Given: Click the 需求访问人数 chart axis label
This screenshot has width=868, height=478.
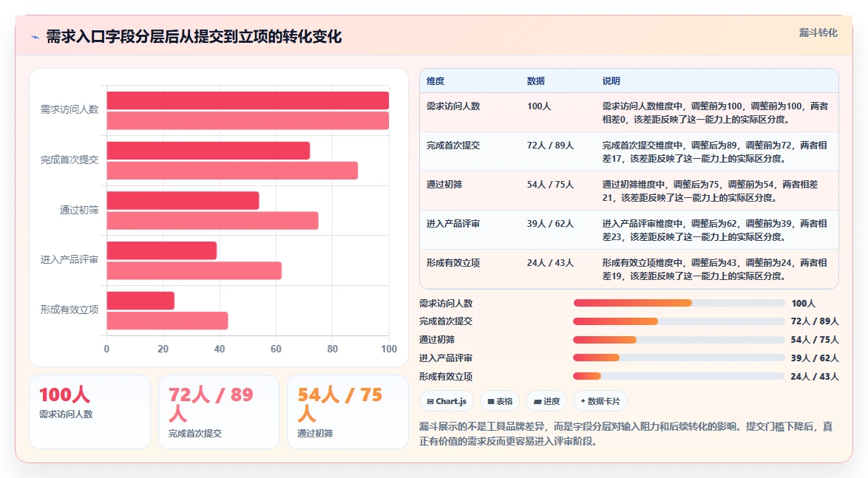Looking at the screenshot, I should click(69, 109).
